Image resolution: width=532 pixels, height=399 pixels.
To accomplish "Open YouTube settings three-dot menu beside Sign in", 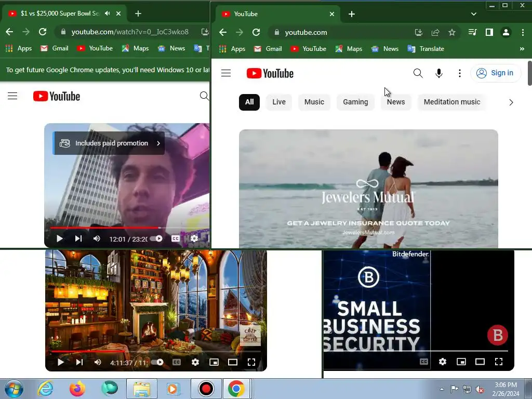I will (x=460, y=73).
